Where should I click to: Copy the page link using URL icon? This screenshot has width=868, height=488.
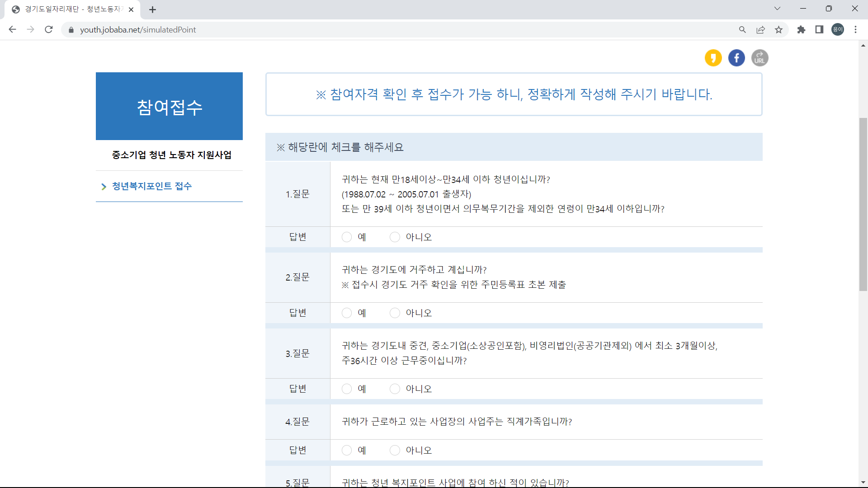coord(759,58)
